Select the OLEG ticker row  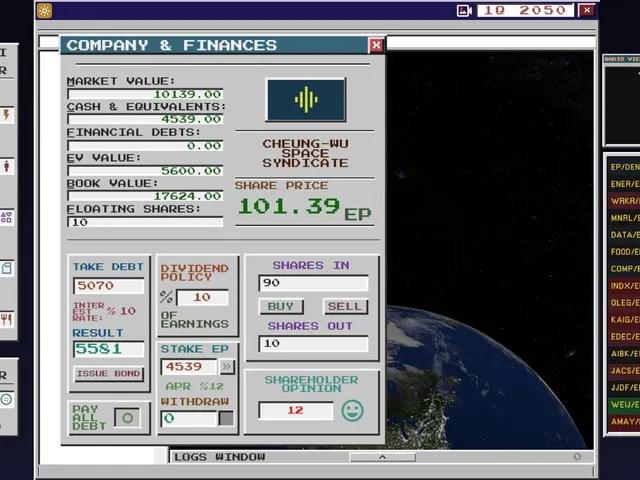(624, 302)
